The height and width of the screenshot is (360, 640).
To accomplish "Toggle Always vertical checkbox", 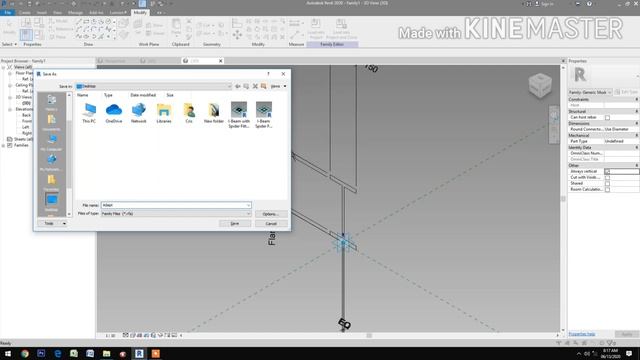I will (x=607, y=171).
